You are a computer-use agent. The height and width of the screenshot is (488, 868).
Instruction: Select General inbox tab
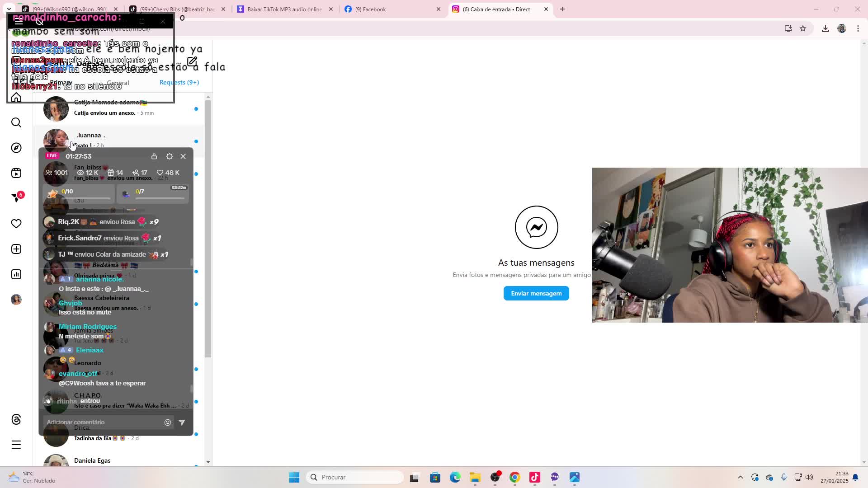point(118,83)
